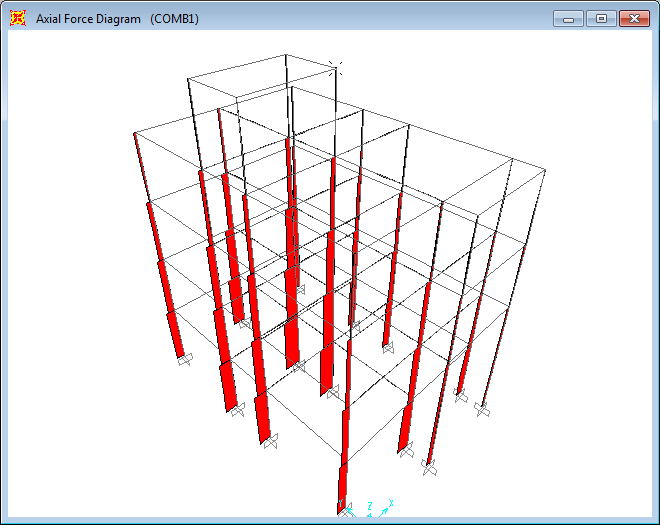Click the crosshair-marked top roof corner joint
The height and width of the screenshot is (525, 660).
click(335, 68)
